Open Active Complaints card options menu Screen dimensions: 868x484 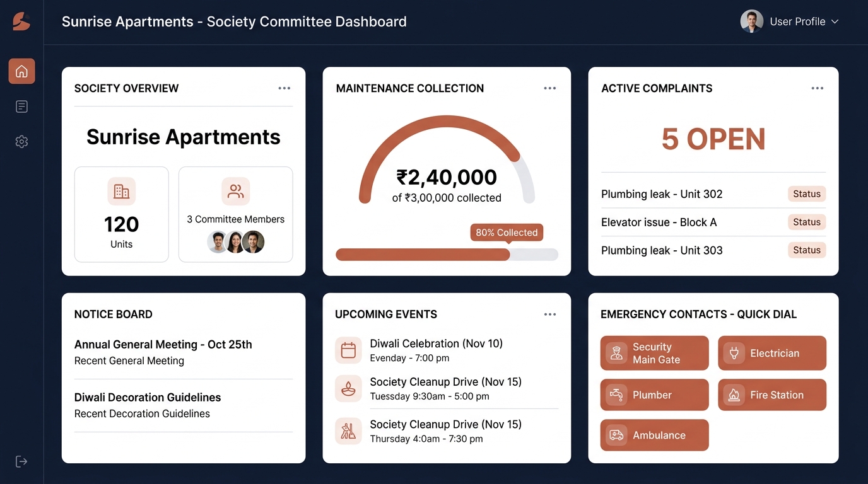[x=818, y=88]
